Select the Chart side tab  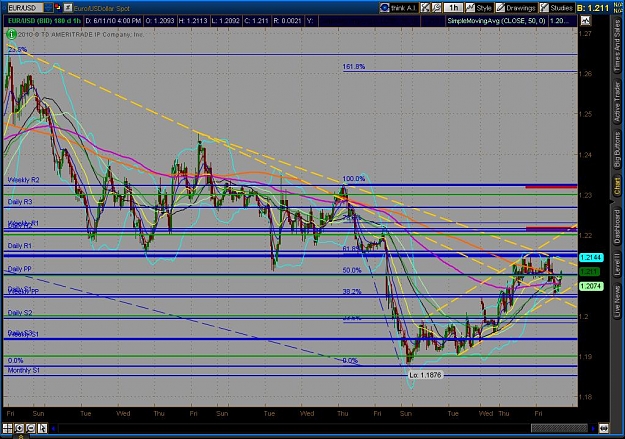(617, 186)
